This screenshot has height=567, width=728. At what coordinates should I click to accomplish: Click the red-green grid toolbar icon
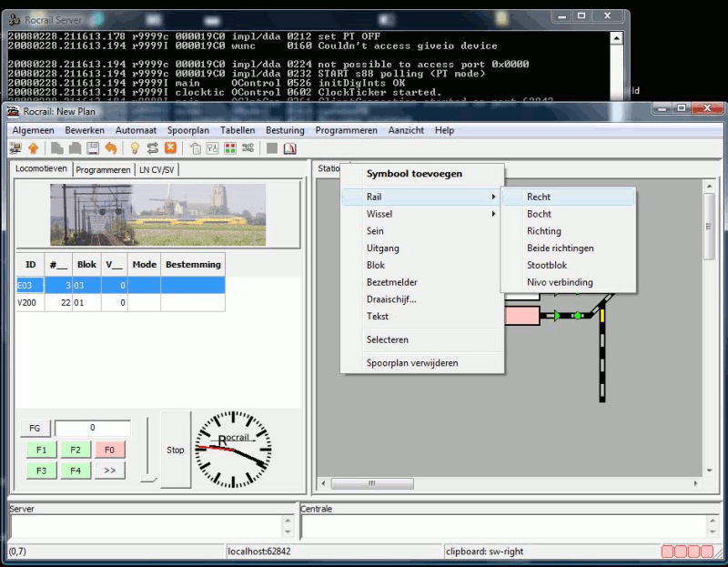click(x=229, y=148)
